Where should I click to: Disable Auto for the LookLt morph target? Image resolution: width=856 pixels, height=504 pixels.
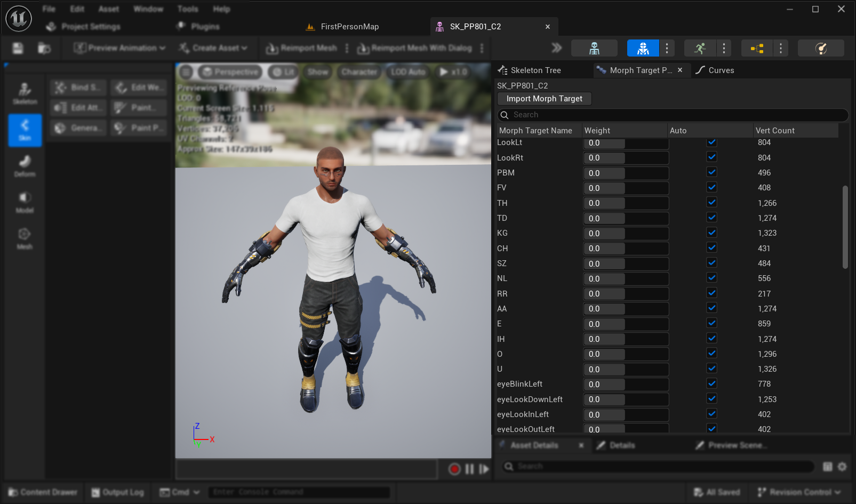pyautogui.click(x=711, y=141)
